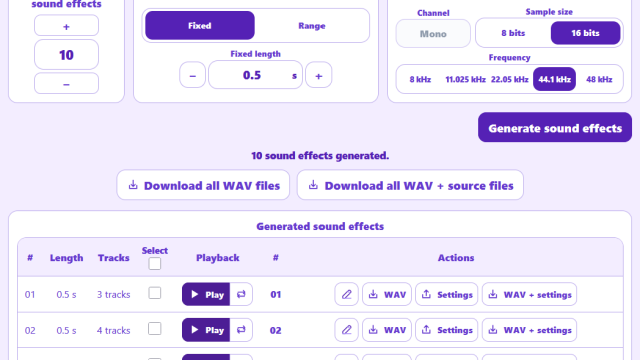This screenshot has width=640, height=360.
Task: Choose 16 bits sample size
Action: pyautogui.click(x=585, y=33)
